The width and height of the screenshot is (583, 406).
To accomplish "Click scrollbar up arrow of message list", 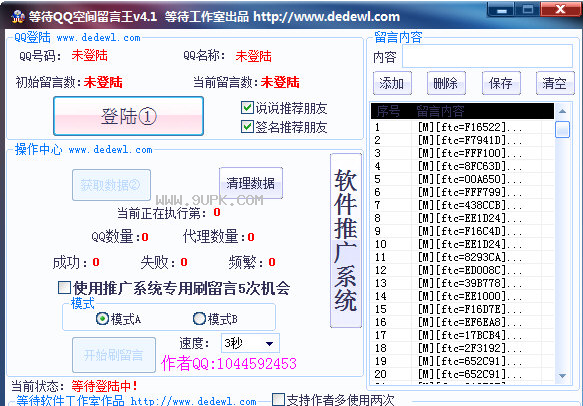I will tap(563, 111).
